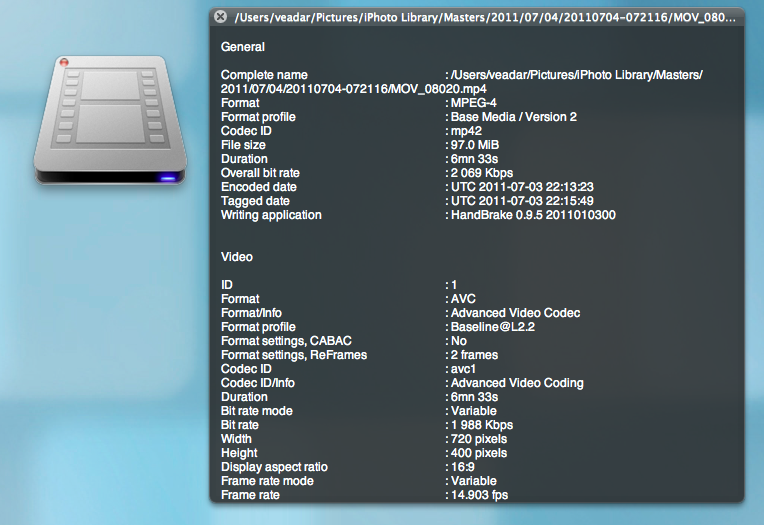
Task: Click the Advanced Video Codec value
Action: point(516,313)
